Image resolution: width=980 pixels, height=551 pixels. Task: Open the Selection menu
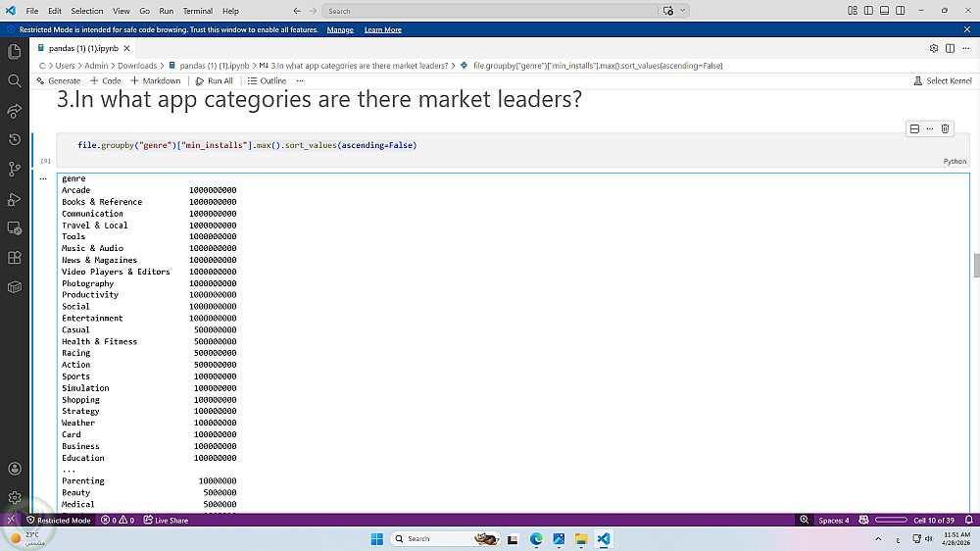(87, 11)
